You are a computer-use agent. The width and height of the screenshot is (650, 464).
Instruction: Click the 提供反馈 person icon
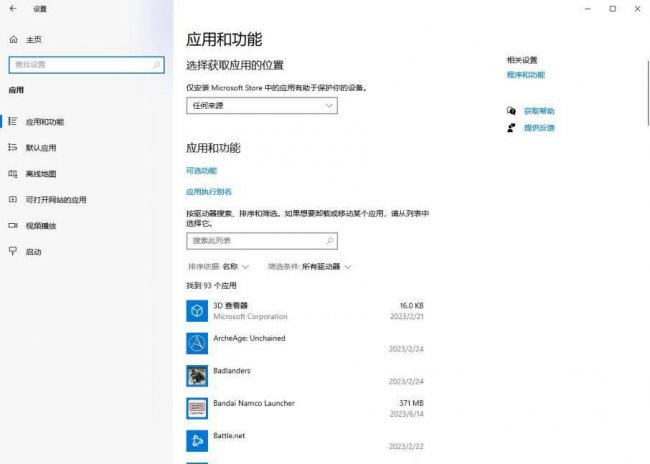click(511, 128)
